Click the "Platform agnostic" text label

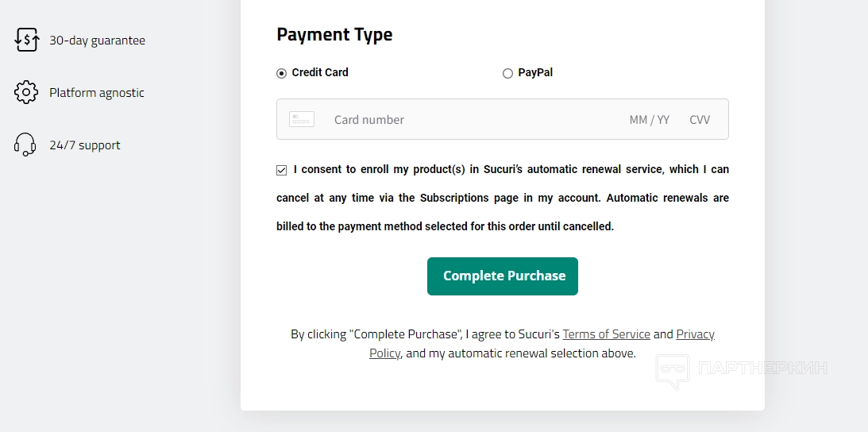[97, 92]
